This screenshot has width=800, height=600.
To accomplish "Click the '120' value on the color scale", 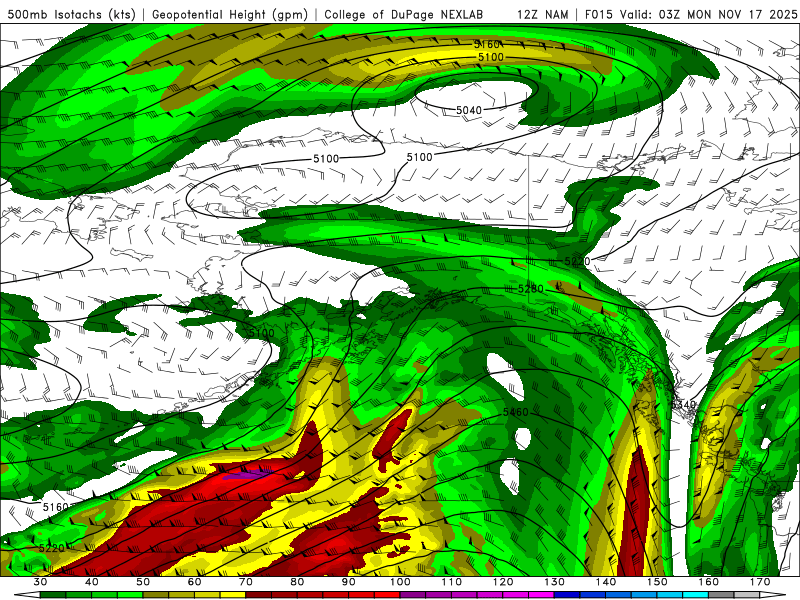I will (503, 582).
